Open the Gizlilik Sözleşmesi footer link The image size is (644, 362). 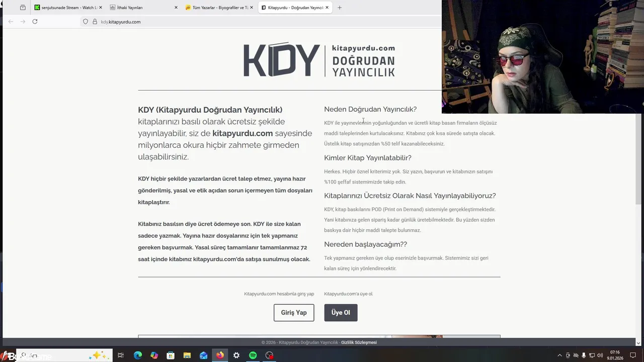(x=359, y=342)
